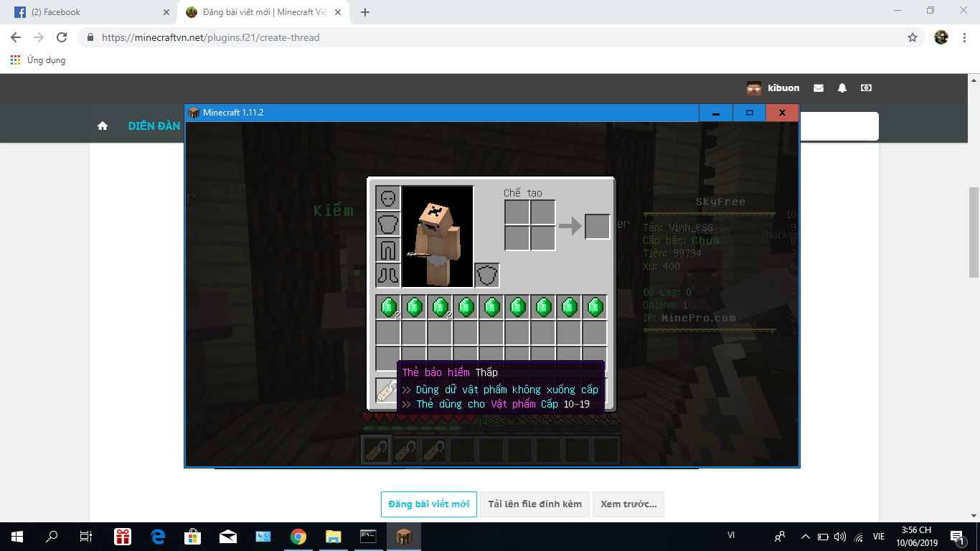This screenshot has width=980, height=551.
Task: Click the page vertical scrollbar thumb
Action: [x=974, y=232]
